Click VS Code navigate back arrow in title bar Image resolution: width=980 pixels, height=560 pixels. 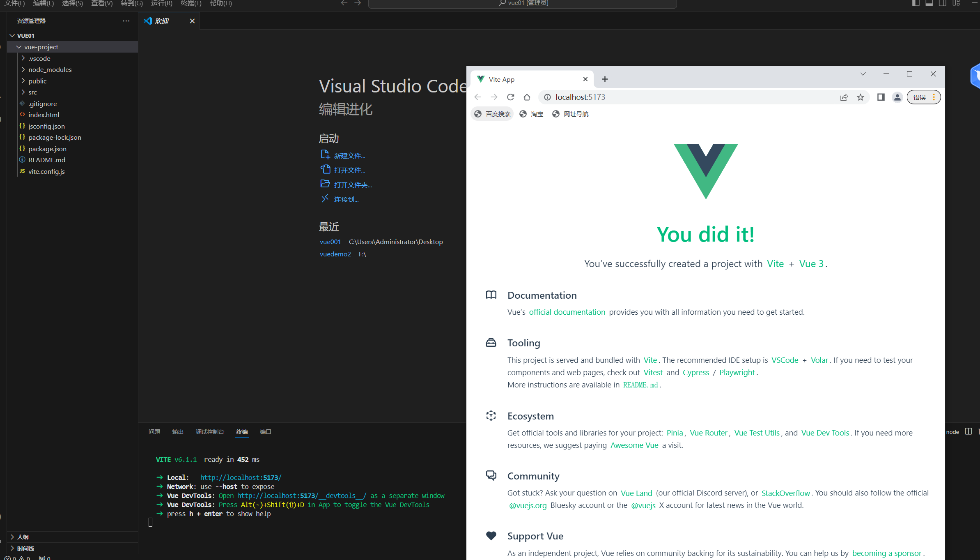click(344, 3)
